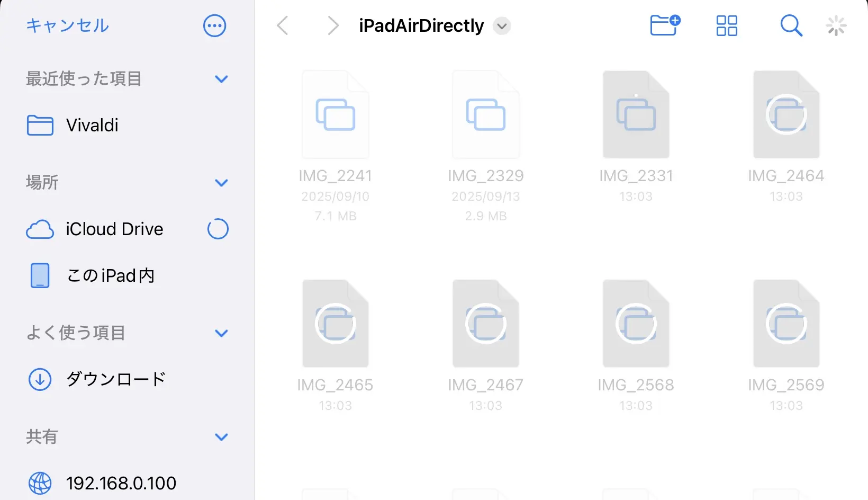The height and width of the screenshot is (500, 868).
Task: Tap the IMG_2568 file thumbnail
Action: (636, 324)
